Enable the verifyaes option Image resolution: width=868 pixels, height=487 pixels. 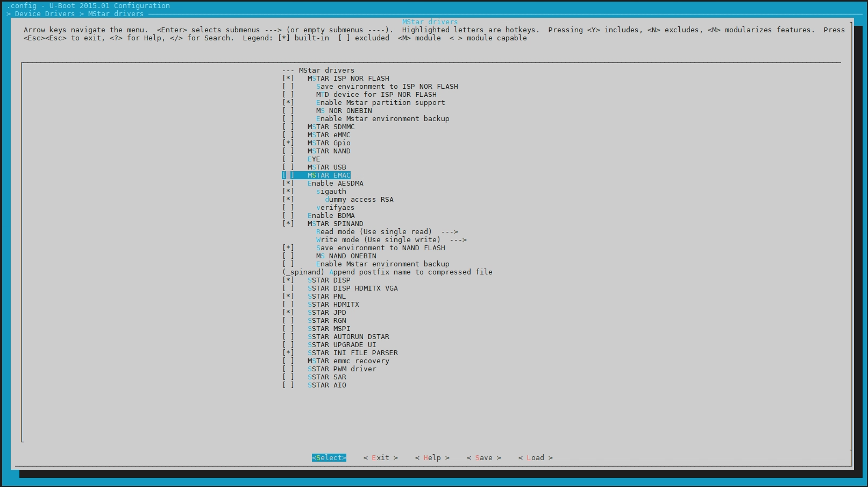[318, 208]
